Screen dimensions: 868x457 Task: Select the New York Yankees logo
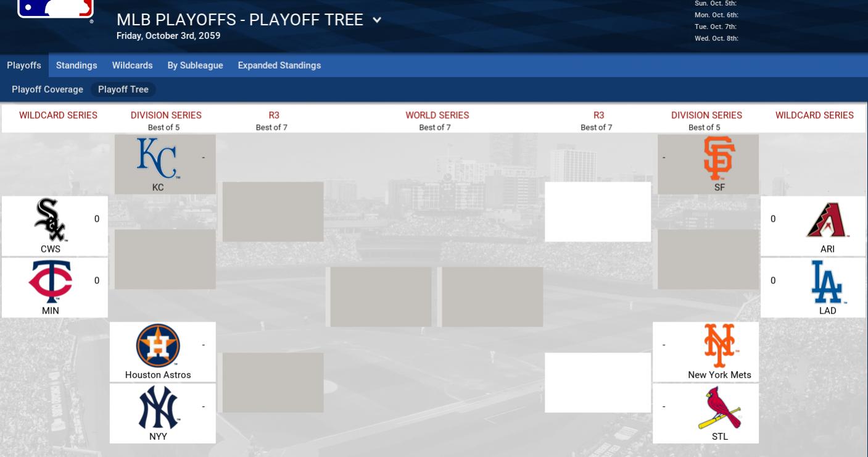pyautogui.click(x=159, y=408)
